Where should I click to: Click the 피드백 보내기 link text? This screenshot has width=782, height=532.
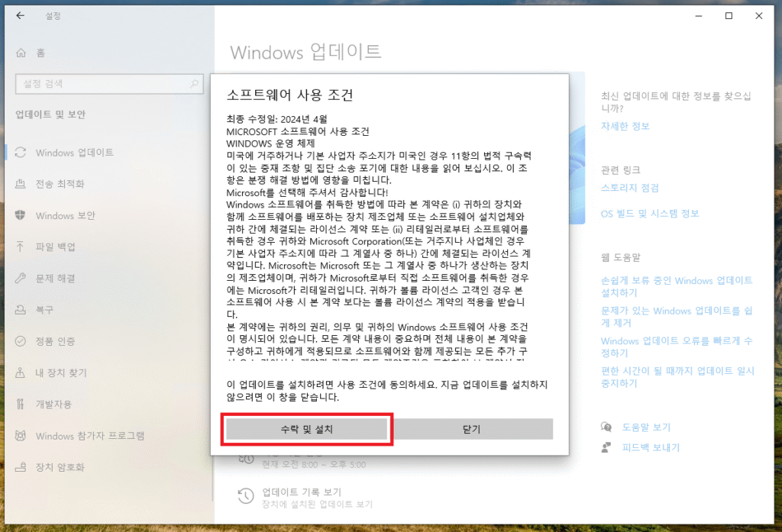[x=651, y=447]
